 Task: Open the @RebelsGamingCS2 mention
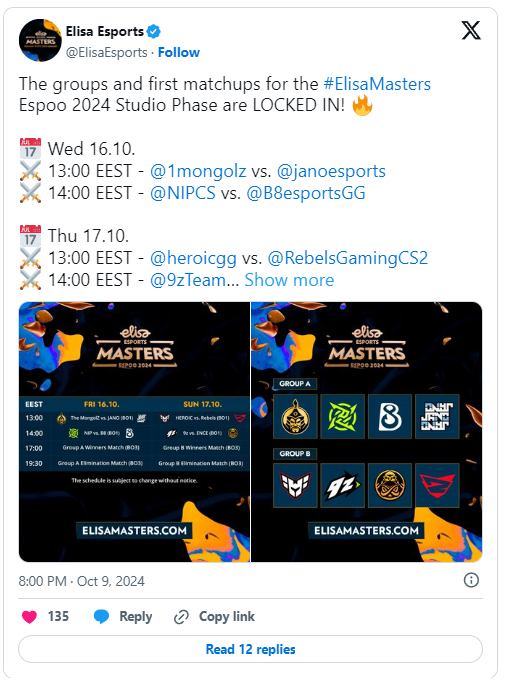pos(347,258)
